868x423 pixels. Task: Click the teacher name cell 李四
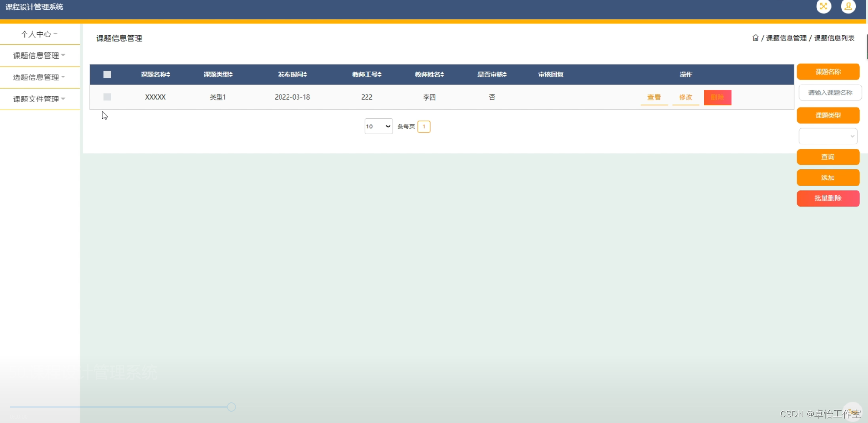click(429, 97)
